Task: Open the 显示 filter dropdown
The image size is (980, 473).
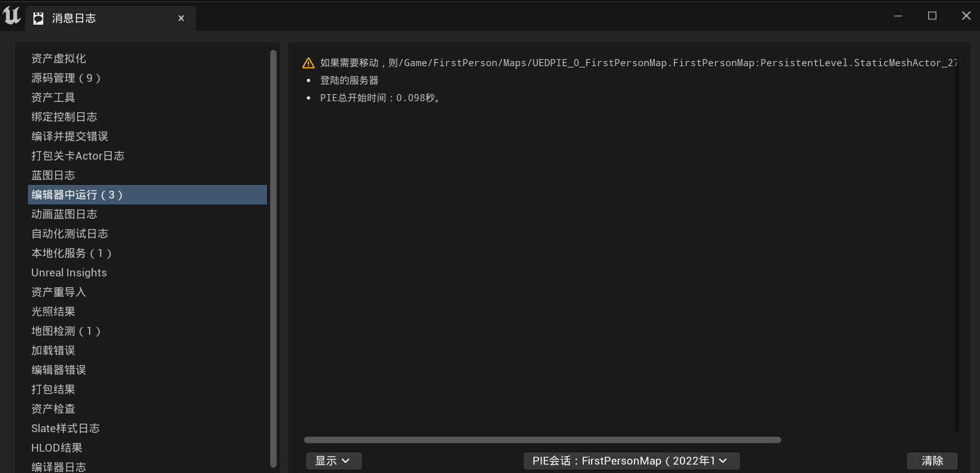Action: 334,461
